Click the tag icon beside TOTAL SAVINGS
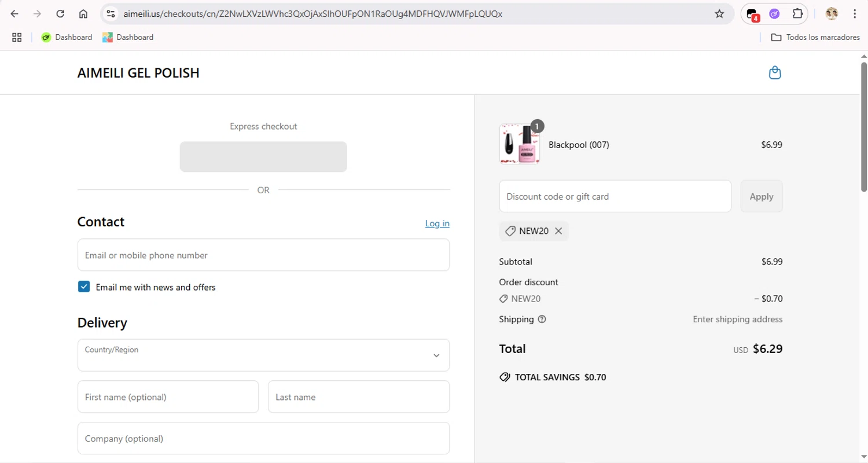Viewport: 868px width, 463px height. (505, 377)
